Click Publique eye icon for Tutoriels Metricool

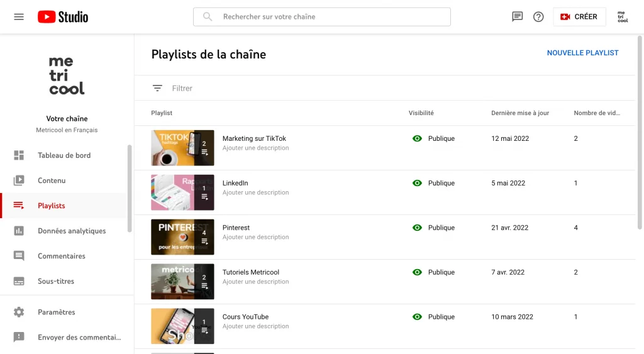click(418, 272)
